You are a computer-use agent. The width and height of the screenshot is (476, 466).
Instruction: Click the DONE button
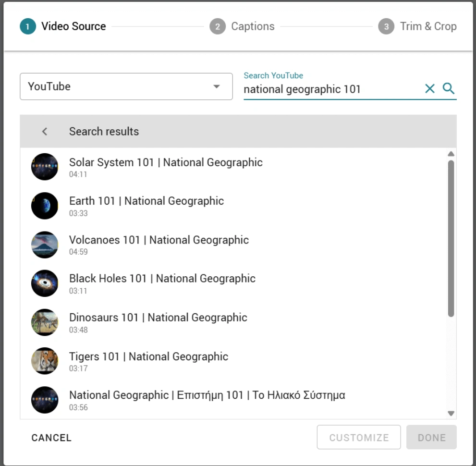coord(431,437)
